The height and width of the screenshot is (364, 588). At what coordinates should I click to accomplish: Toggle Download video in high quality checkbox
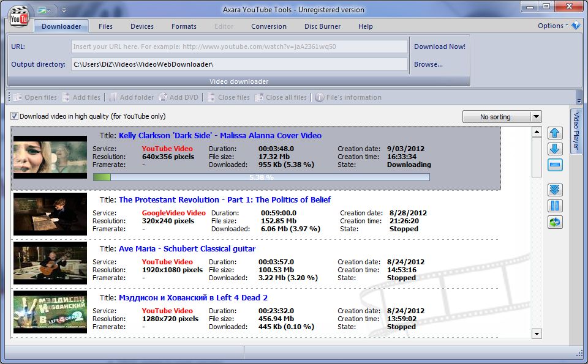(x=14, y=116)
